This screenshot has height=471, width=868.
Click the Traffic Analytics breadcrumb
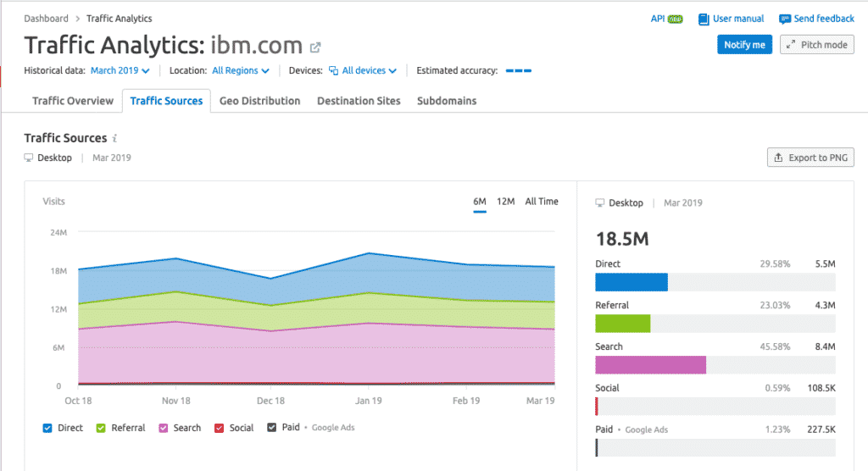(x=119, y=19)
